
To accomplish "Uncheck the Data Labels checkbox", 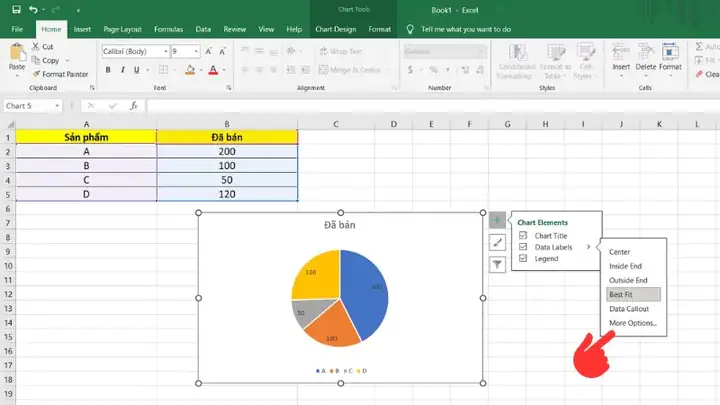I will pyautogui.click(x=523, y=247).
